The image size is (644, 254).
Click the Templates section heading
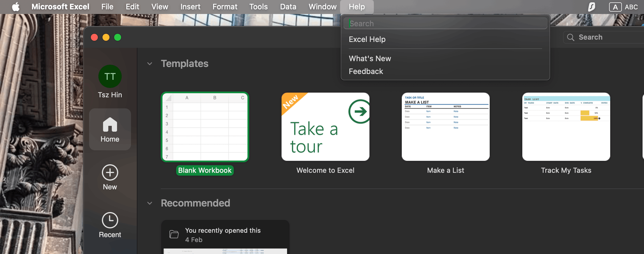(185, 63)
